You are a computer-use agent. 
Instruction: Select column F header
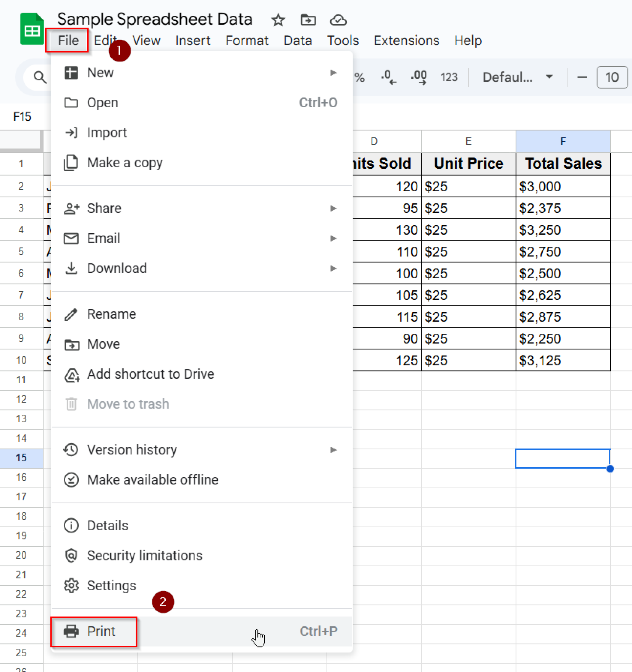[x=563, y=141]
